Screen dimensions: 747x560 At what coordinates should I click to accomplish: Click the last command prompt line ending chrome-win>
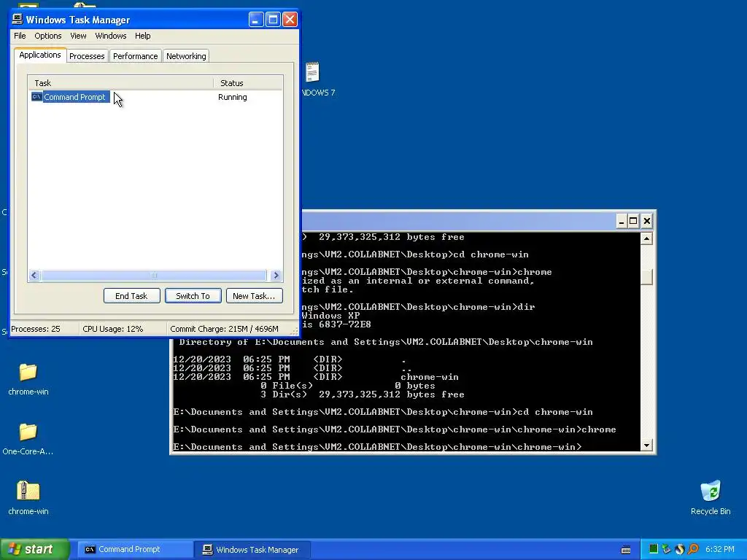click(377, 447)
